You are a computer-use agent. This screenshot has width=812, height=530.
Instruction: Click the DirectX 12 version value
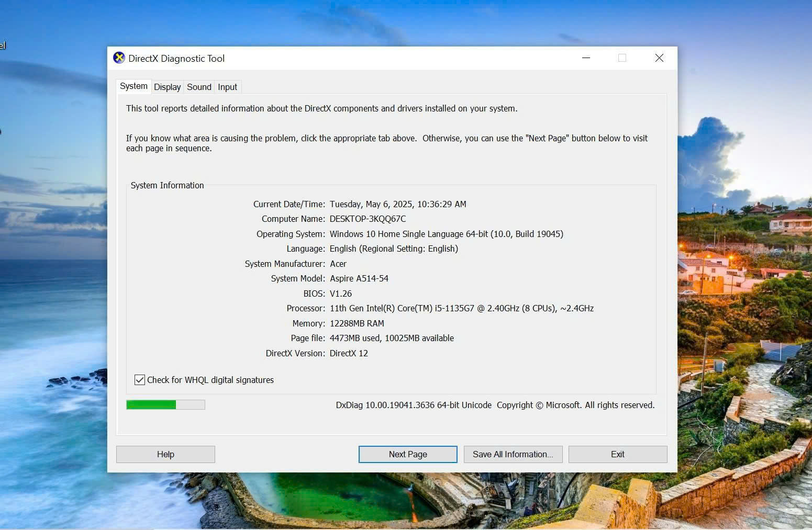[349, 353]
